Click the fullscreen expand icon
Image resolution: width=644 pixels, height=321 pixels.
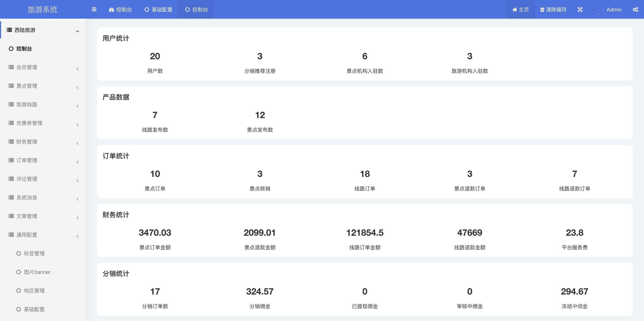[x=580, y=9]
